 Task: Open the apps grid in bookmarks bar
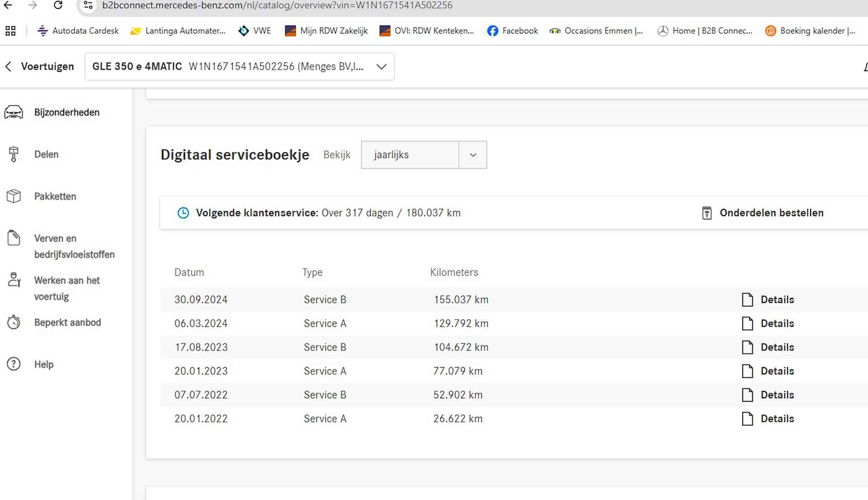click(10, 31)
